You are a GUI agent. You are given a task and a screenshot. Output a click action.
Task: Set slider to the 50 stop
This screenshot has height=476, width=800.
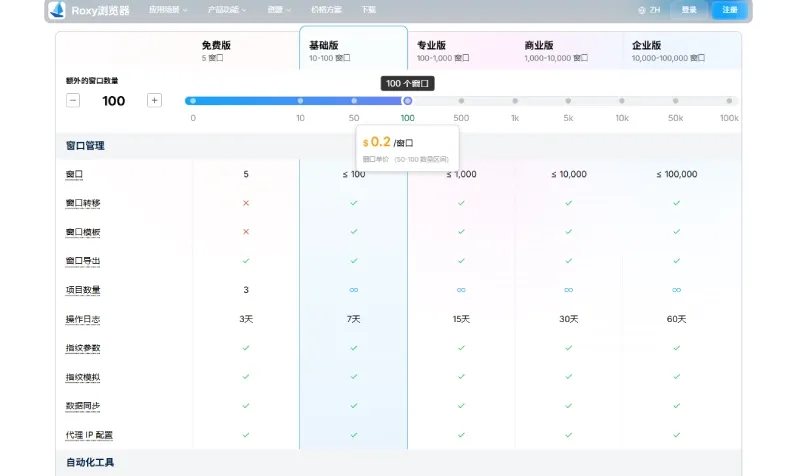[x=354, y=101]
